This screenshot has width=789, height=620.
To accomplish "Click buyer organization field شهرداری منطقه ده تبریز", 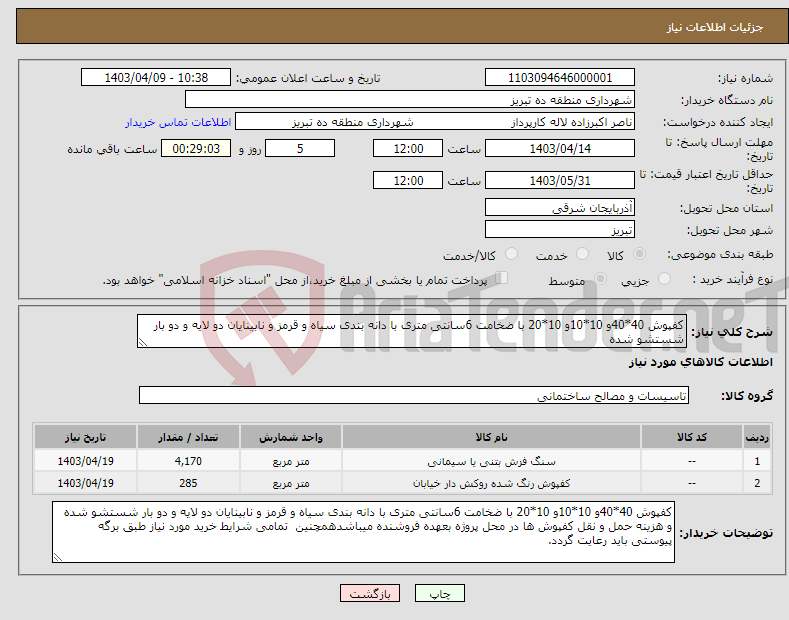I will click(x=410, y=99).
